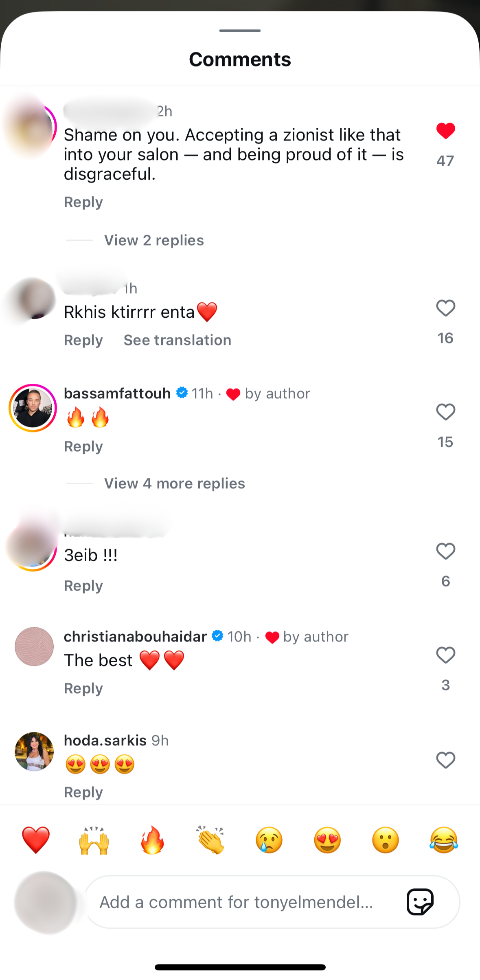Like hoda.sarkis's heart-eyes comment

click(445, 761)
